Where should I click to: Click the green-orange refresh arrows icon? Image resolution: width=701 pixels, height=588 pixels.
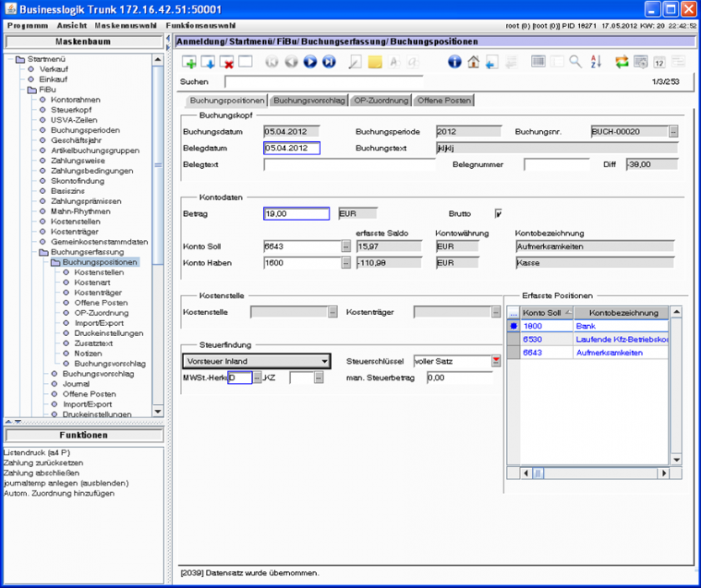pyautogui.click(x=622, y=62)
